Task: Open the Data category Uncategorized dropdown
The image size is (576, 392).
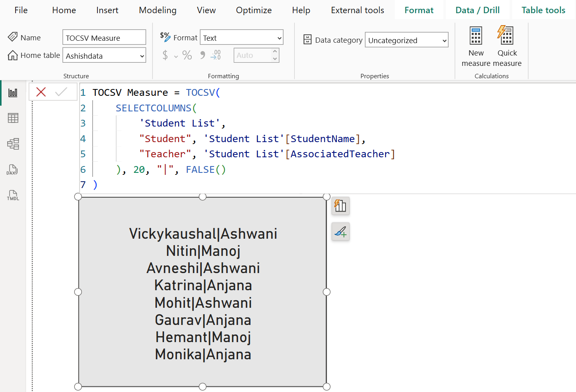Action: (x=406, y=40)
